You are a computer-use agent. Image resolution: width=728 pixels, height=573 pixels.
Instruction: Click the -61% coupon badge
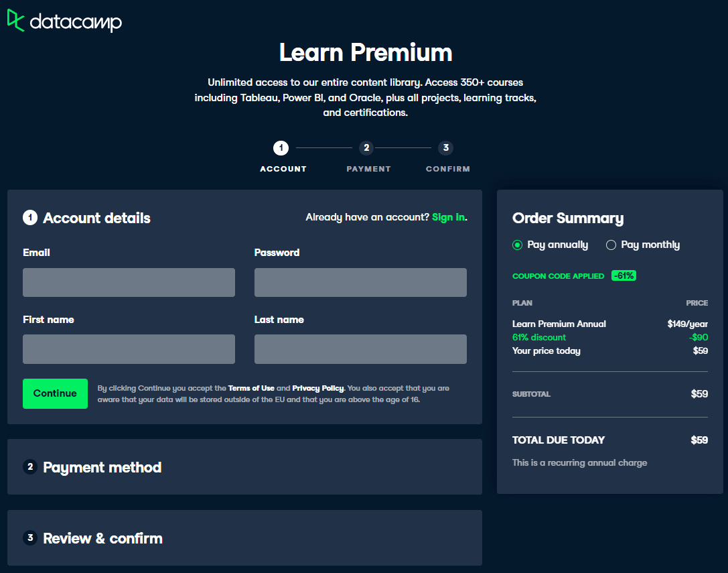coord(624,275)
